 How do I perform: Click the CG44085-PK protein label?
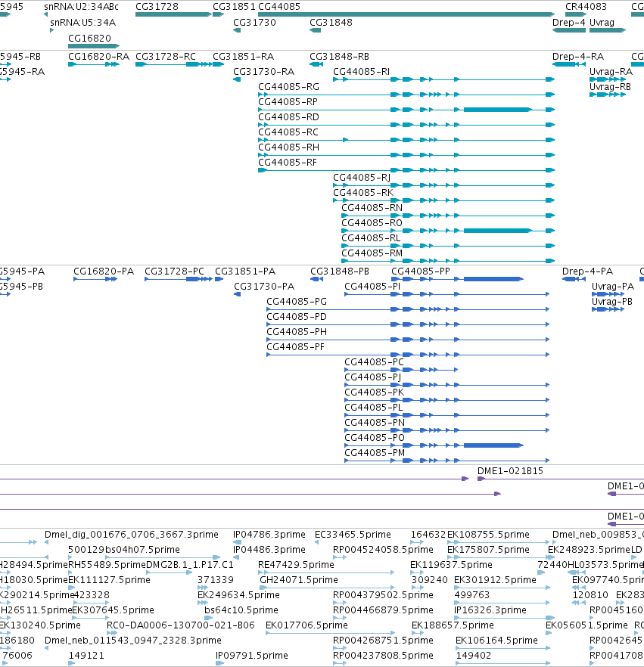(x=374, y=392)
